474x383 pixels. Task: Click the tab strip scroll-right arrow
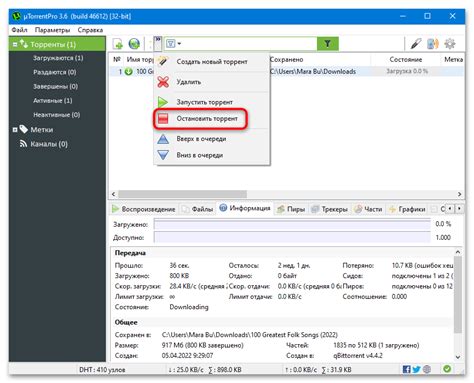(459, 208)
